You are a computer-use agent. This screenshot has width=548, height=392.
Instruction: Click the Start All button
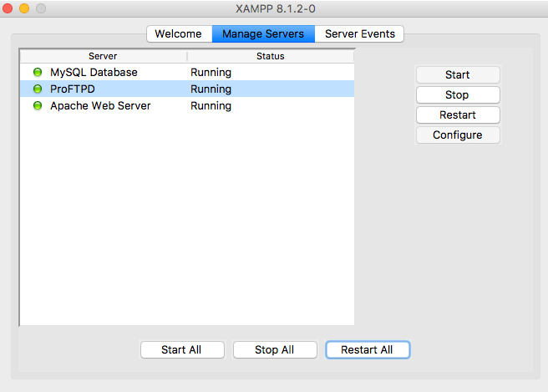point(181,350)
